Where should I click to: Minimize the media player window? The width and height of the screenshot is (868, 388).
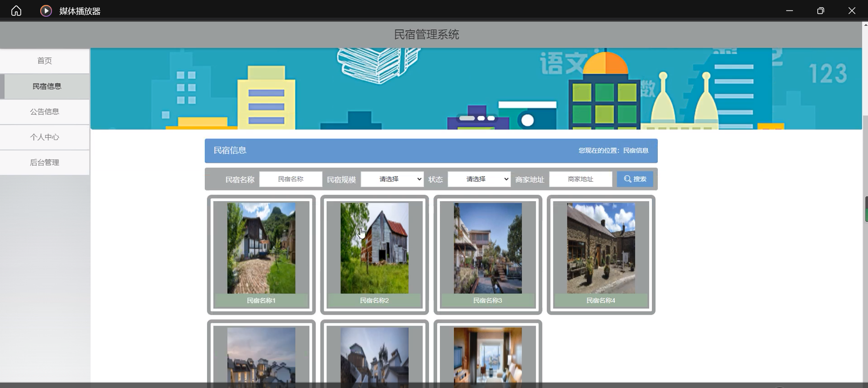click(x=789, y=10)
